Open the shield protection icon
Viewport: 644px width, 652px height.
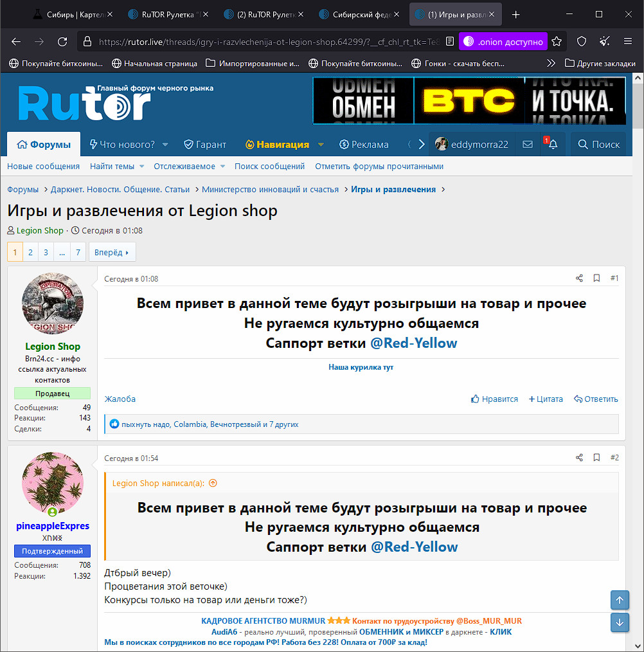point(582,42)
